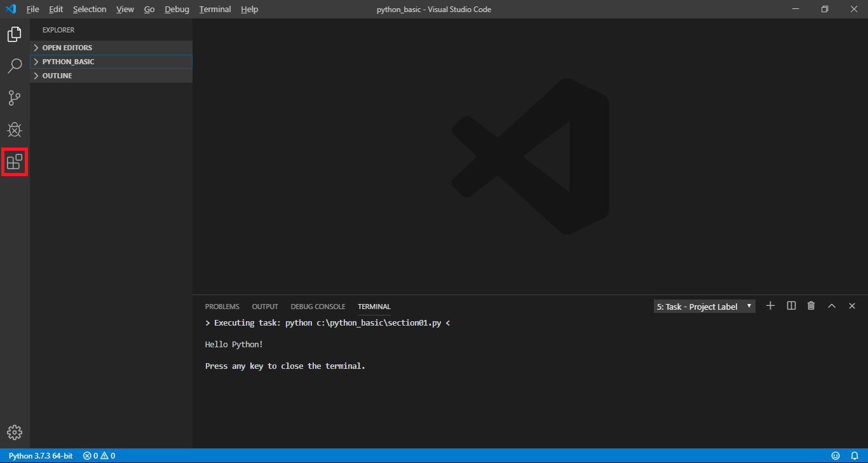
Task: Click the 'Hello Python!' terminal output line
Action: pos(234,345)
